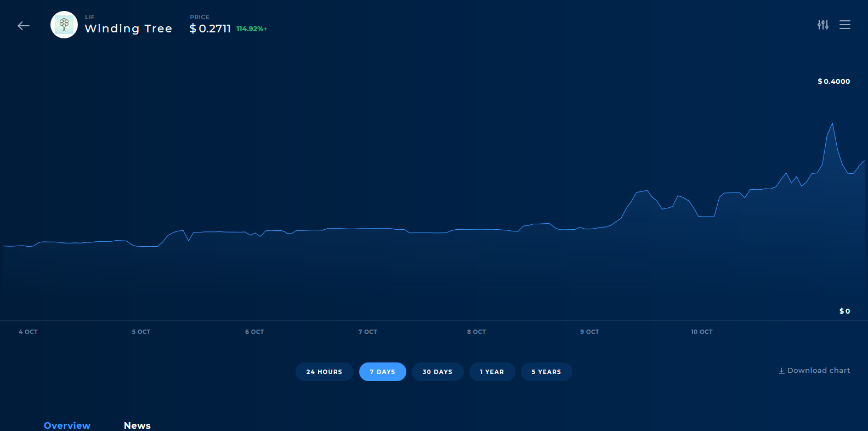Select the 1 Year range
This screenshot has height=431, width=868.
point(492,372)
